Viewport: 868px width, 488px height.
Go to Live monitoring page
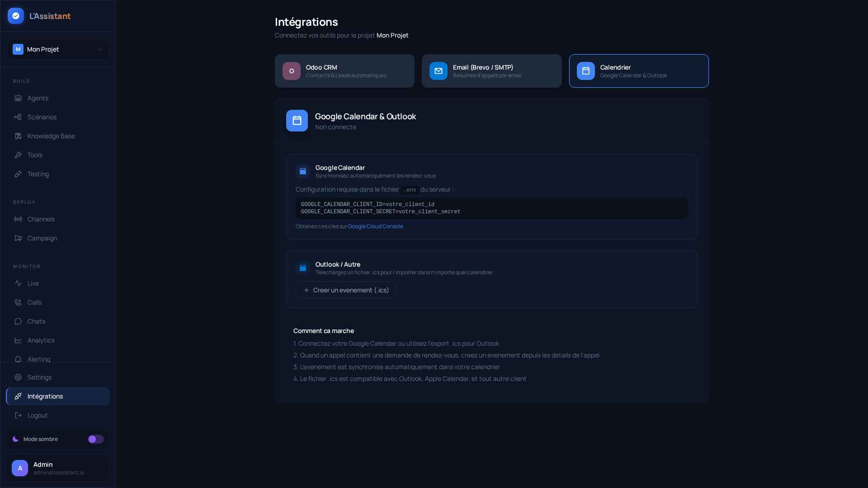point(33,283)
